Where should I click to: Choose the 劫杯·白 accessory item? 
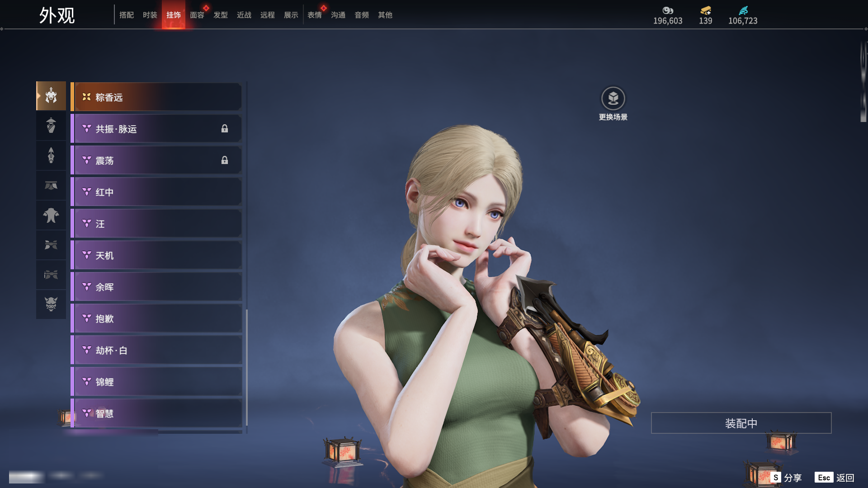click(156, 350)
